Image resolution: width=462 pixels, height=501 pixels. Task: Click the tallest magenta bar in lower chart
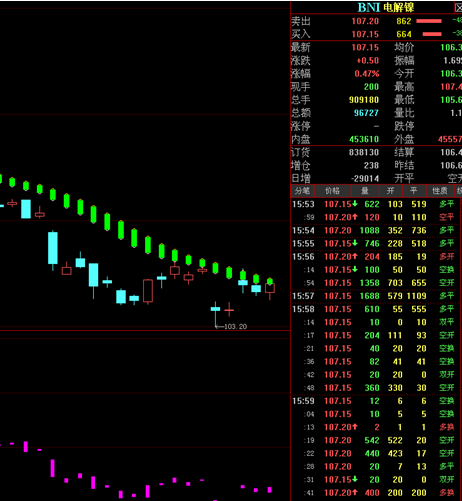point(52,468)
